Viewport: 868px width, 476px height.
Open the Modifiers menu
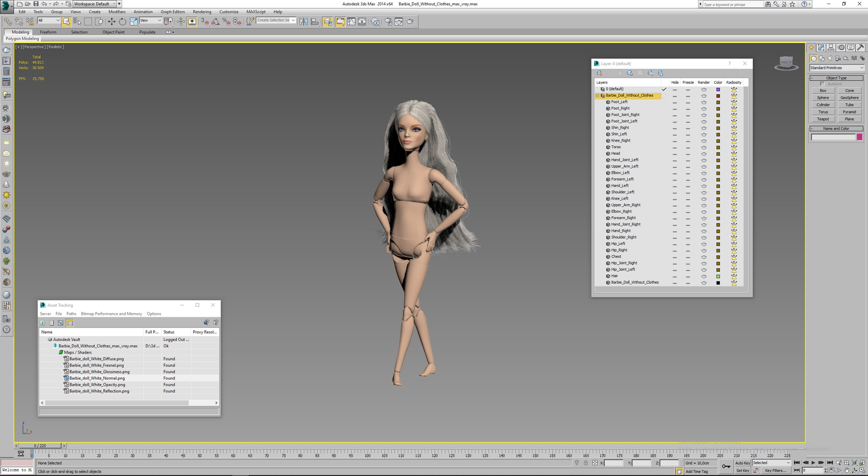[x=117, y=12]
